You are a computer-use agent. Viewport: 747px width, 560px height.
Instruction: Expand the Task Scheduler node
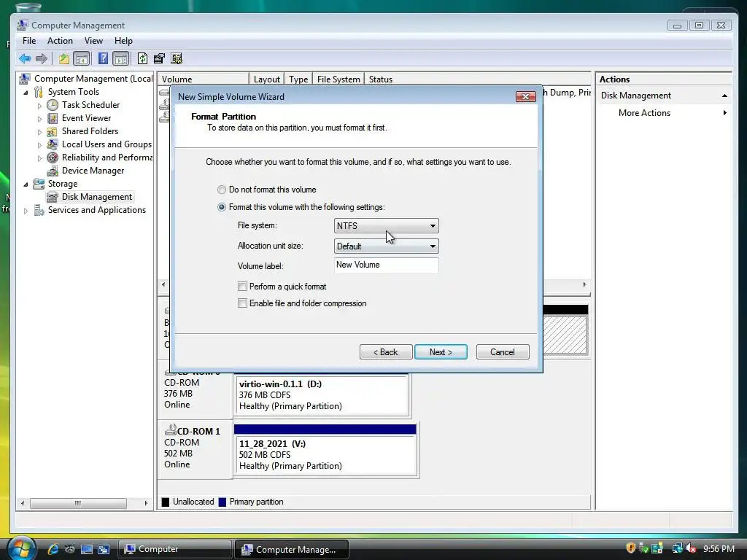(x=39, y=105)
